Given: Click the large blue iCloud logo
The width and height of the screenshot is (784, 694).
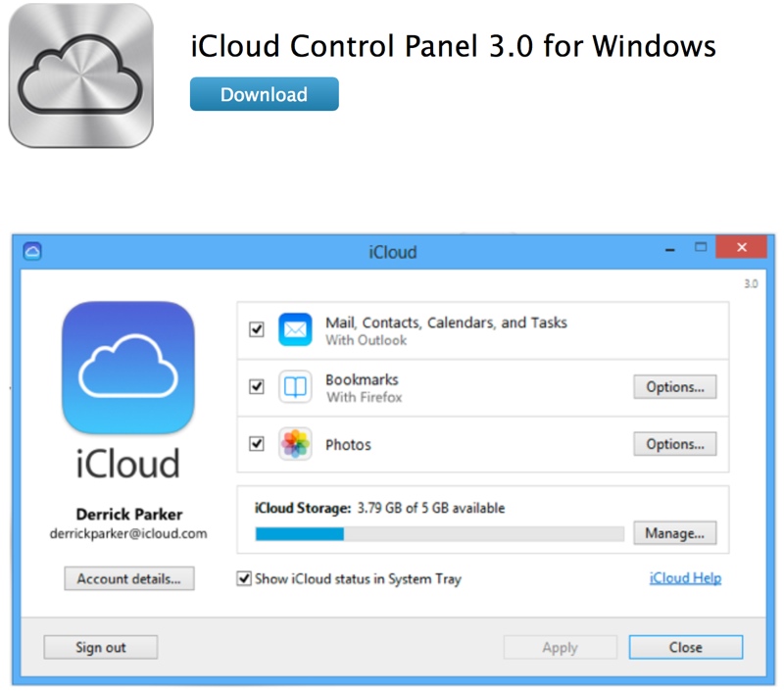Looking at the screenshot, I should coord(128,368).
